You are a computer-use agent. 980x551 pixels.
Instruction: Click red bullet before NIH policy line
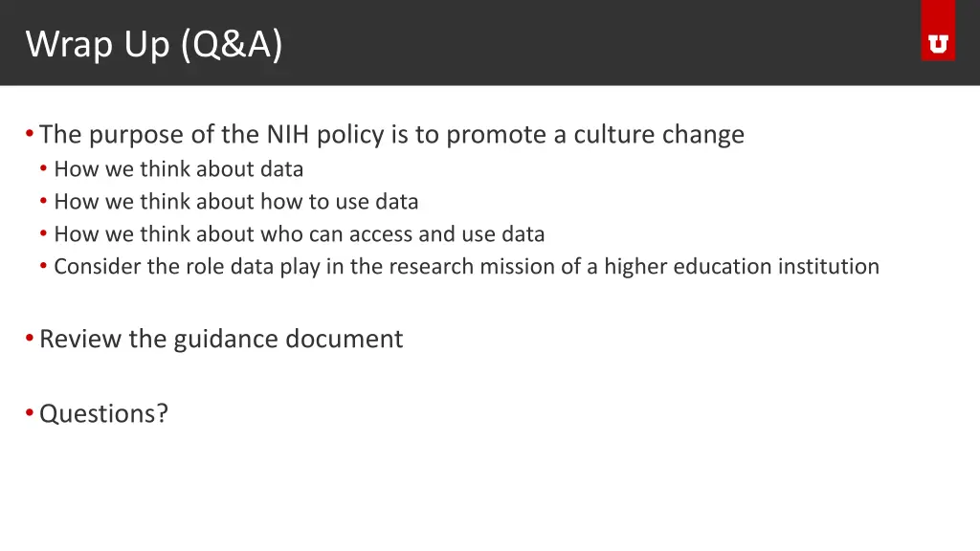click(30, 133)
